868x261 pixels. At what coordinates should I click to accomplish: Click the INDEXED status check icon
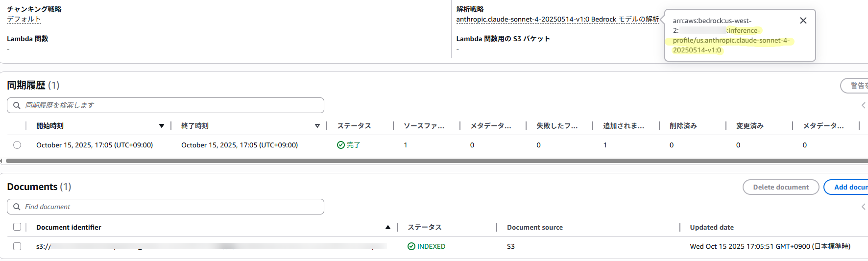(411, 246)
